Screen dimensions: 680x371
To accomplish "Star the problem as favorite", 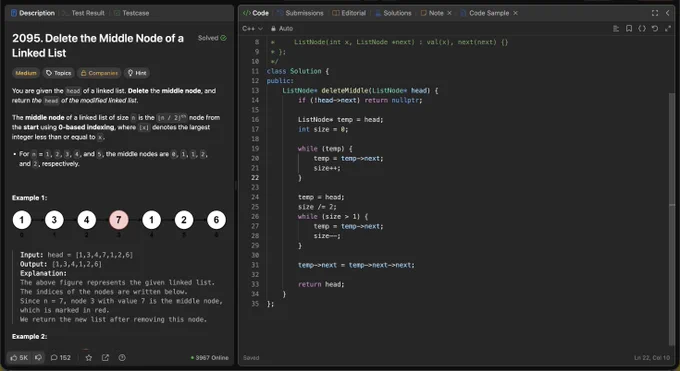I will point(89,358).
